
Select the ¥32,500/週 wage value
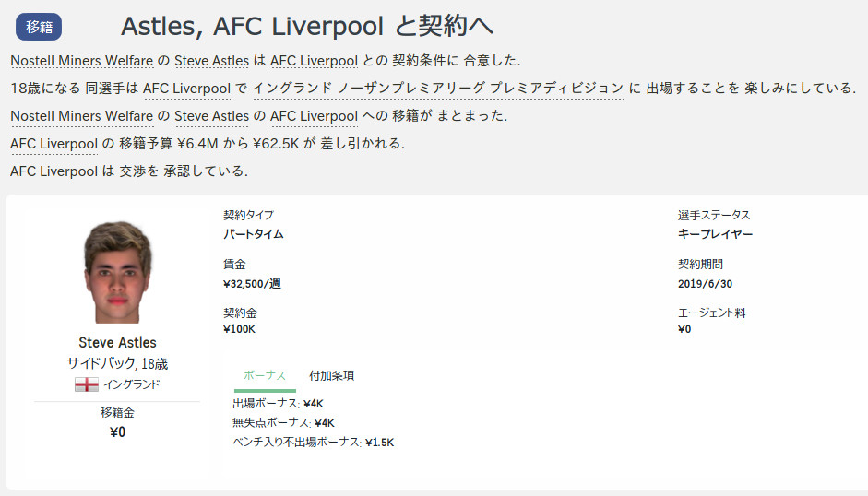tap(252, 283)
